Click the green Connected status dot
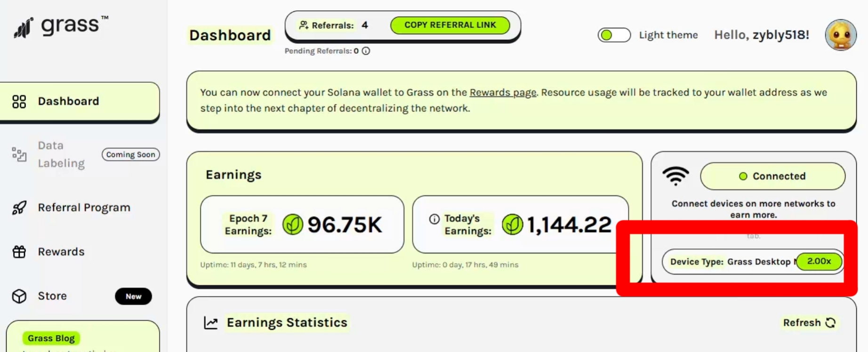The width and height of the screenshot is (868, 352). 743,176
